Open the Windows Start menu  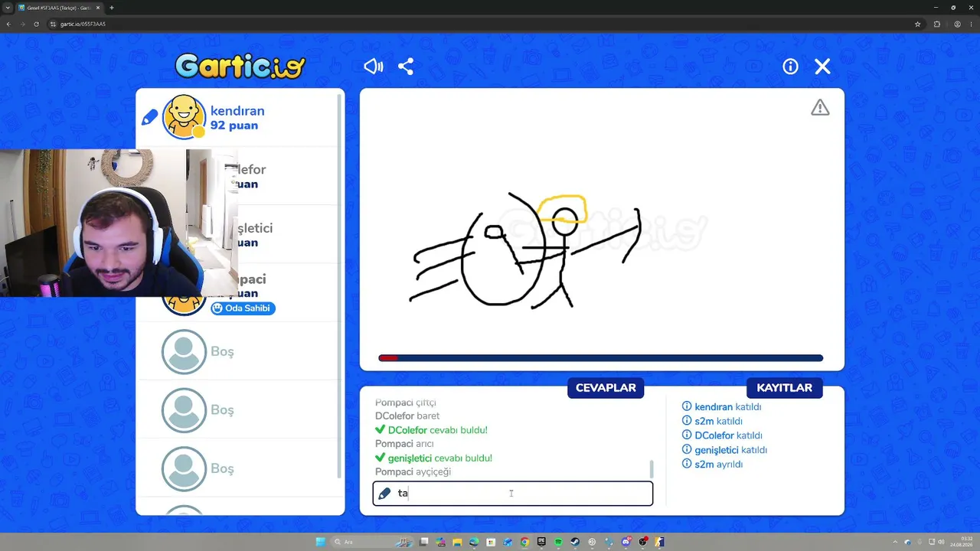pyautogui.click(x=321, y=542)
